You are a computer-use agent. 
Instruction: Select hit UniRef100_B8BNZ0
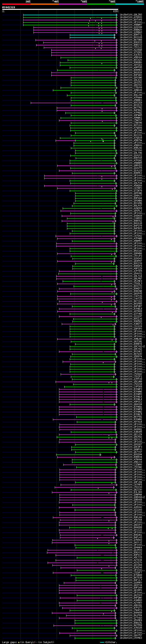(131, 30)
